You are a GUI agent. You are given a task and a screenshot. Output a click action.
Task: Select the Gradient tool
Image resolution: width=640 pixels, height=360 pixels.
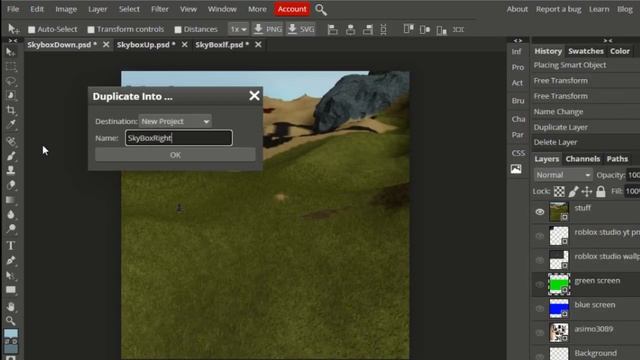(11, 200)
